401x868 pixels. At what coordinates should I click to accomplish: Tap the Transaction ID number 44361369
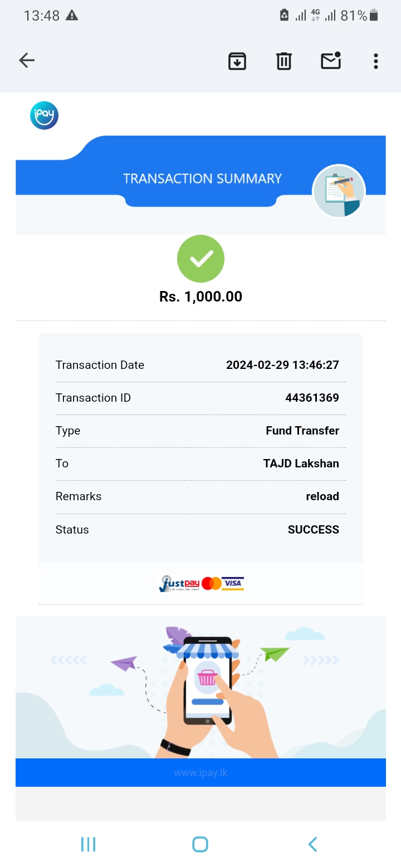tap(312, 398)
